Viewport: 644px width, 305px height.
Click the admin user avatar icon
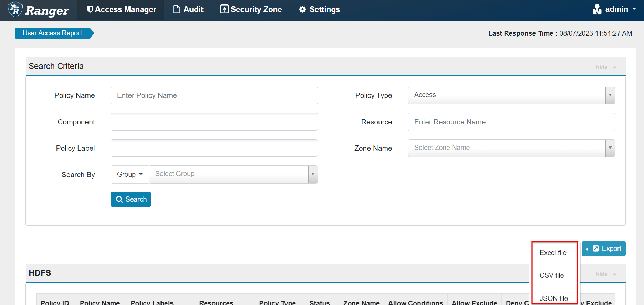[x=597, y=9]
